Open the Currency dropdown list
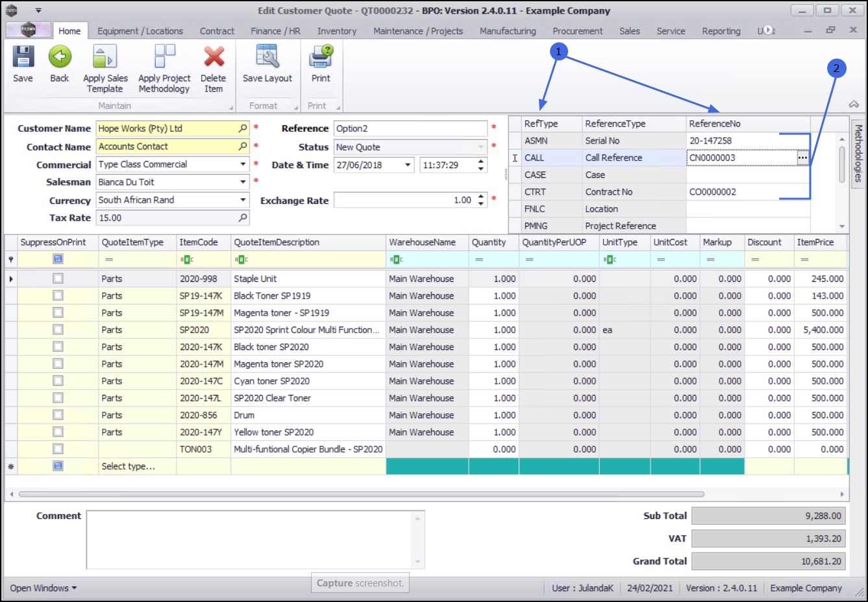868x602 pixels. (x=243, y=200)
